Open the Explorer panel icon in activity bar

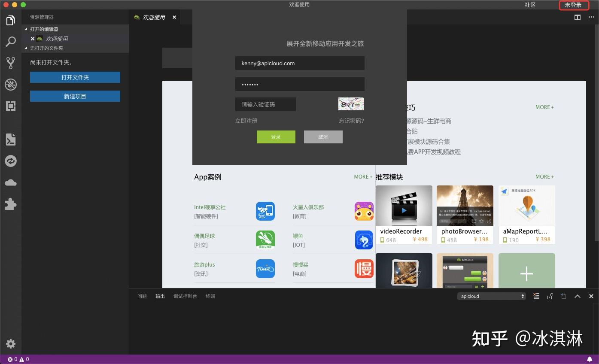11,20
